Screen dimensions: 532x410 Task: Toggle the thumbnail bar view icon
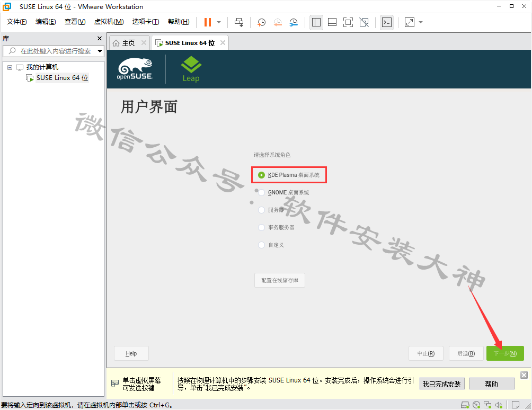coord(332,22)
